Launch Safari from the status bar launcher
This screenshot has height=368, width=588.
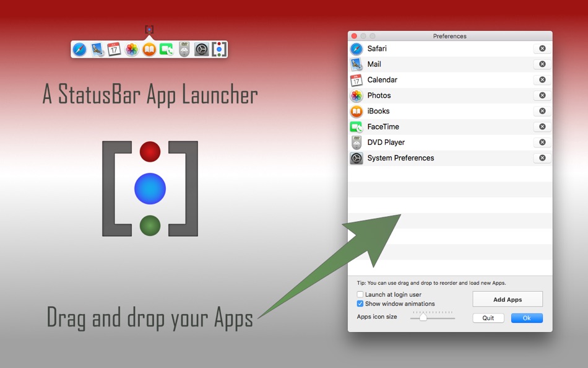pyautogui.click(x=79, y=49)
